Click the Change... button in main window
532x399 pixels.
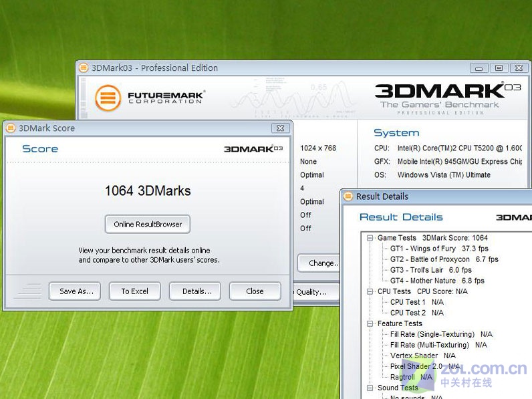[319, 263]
